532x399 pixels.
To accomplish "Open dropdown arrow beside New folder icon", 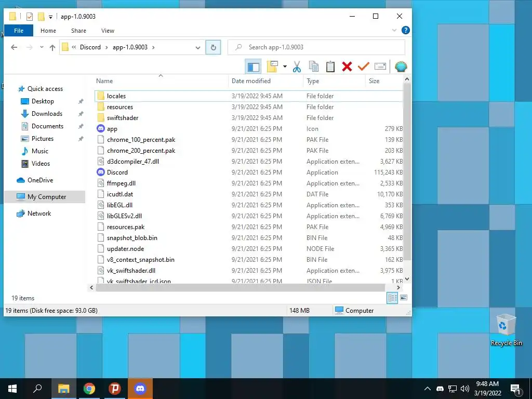I will [285, 66].
